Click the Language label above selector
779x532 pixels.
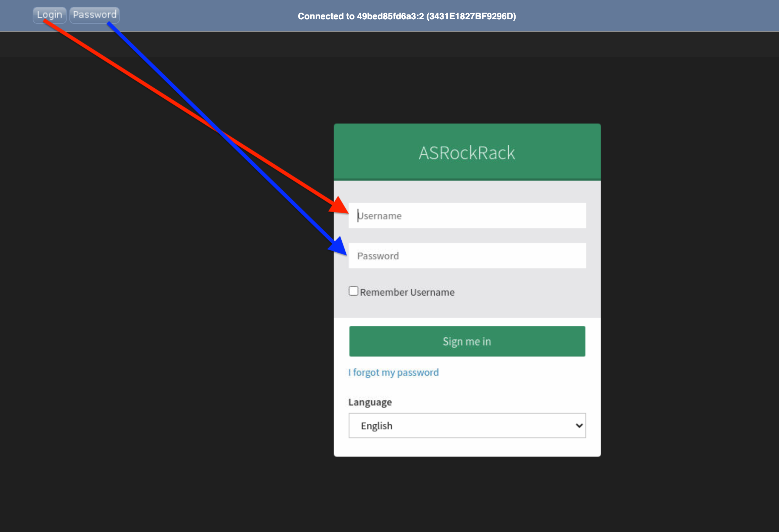click(x=370, y=402)
